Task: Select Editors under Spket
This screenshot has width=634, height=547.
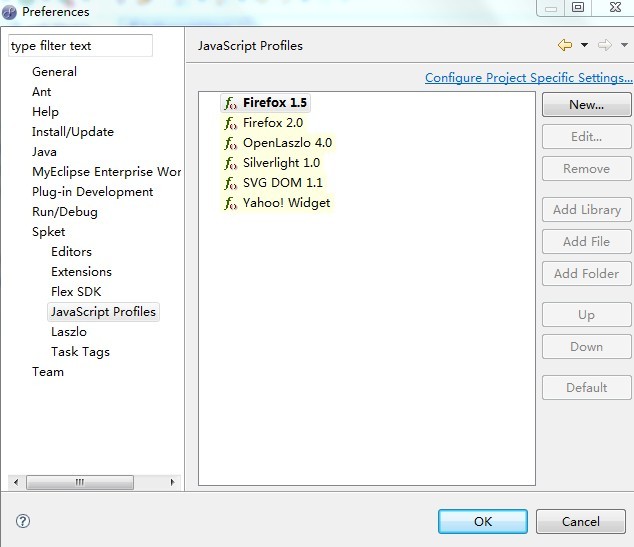Action: [x=72, y=252]
